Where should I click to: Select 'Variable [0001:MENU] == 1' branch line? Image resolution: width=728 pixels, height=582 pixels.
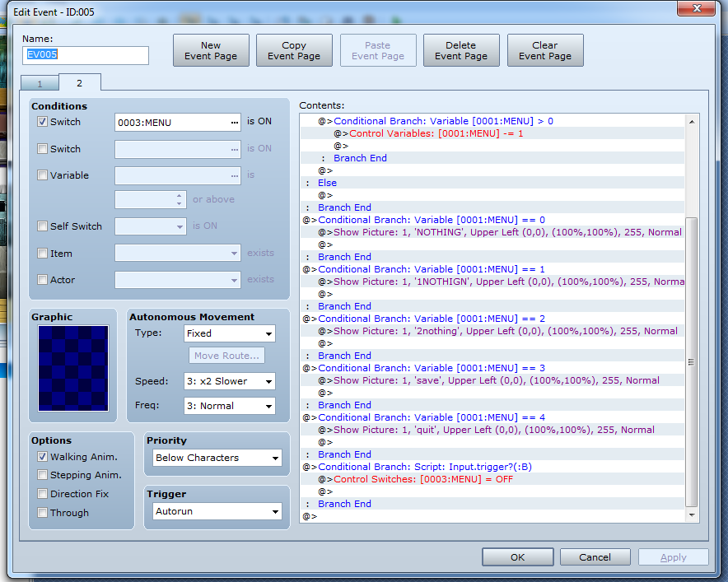click(492, 270)
